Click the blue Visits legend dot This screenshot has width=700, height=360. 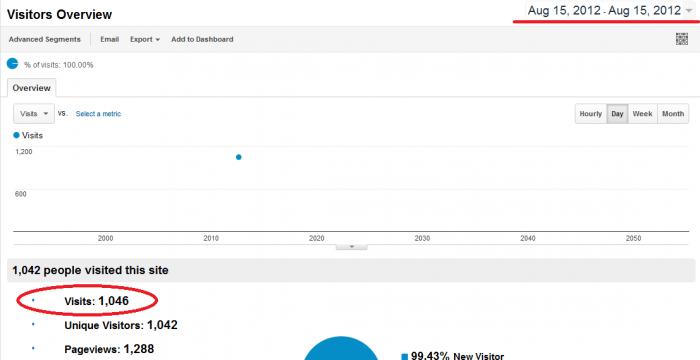[17, 135]
